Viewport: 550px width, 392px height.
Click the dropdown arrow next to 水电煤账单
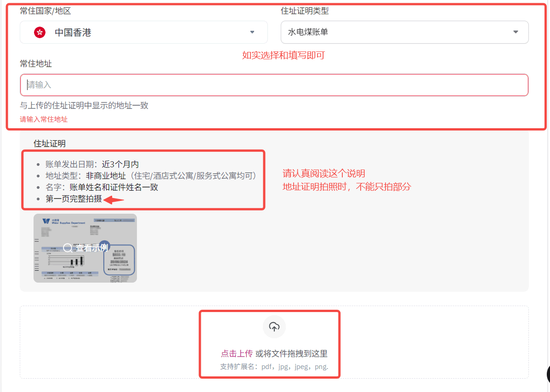click(517, 32)
